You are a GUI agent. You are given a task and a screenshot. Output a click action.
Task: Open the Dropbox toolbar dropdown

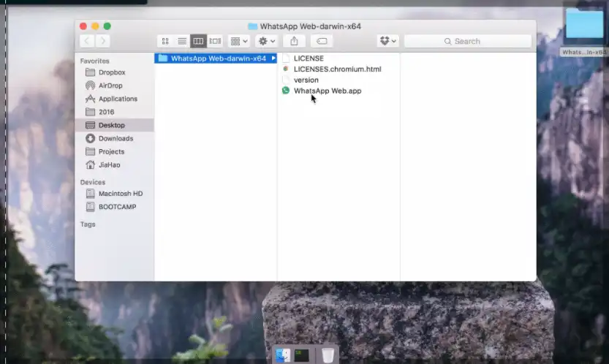point(387,41)
